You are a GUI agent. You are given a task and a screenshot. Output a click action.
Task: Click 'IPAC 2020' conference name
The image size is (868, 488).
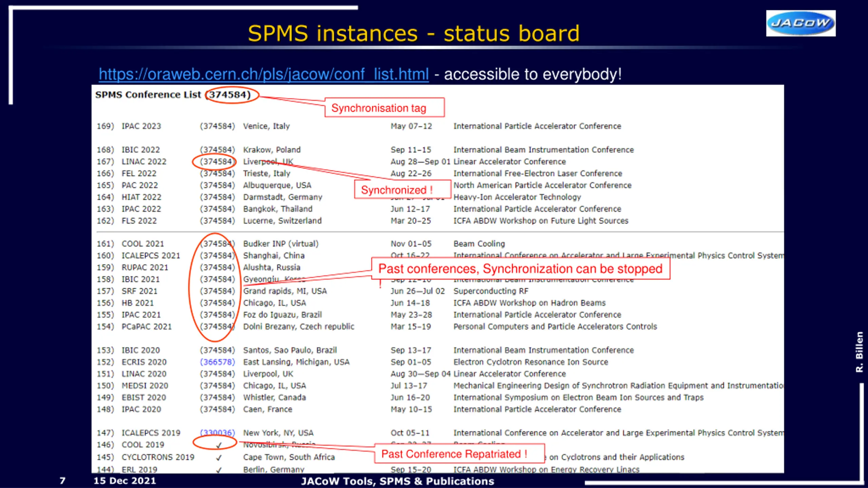coord(141,409)
